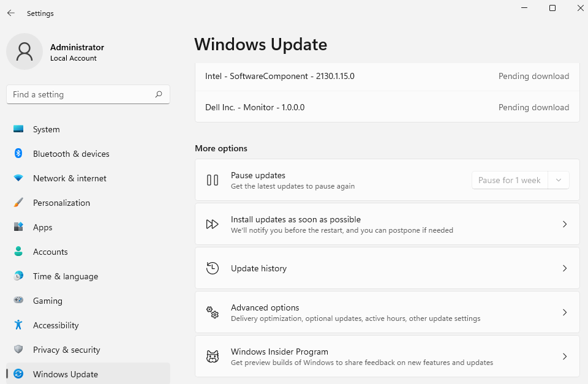The width and height of the screenshot is (588, 384).
Task: Click Pending download status for Intel SoftwareComponent
Action: [533, 76]
